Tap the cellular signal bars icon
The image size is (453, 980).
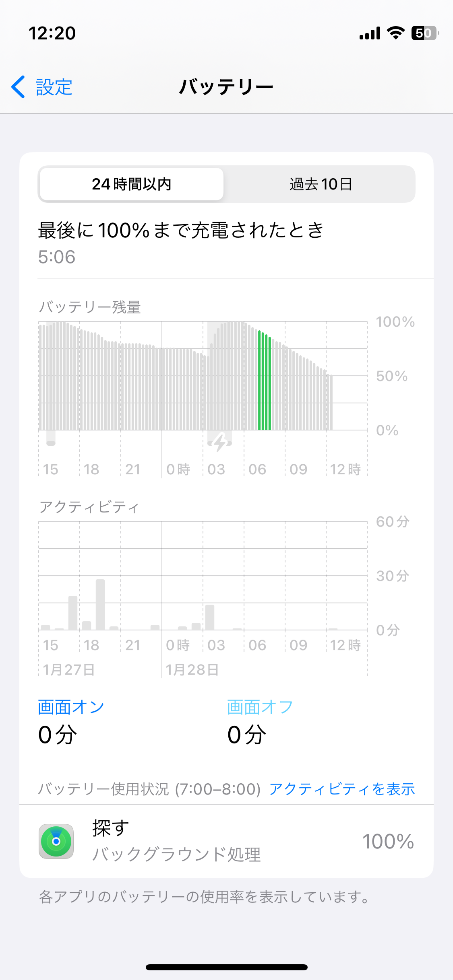click(x=370, y=33)
